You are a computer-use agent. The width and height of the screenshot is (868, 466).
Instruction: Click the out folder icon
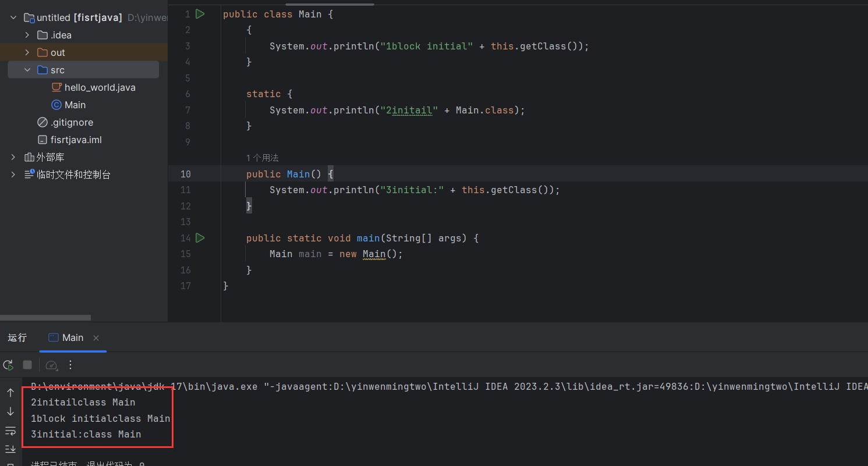pyautogui.click(x=42, y=52)
